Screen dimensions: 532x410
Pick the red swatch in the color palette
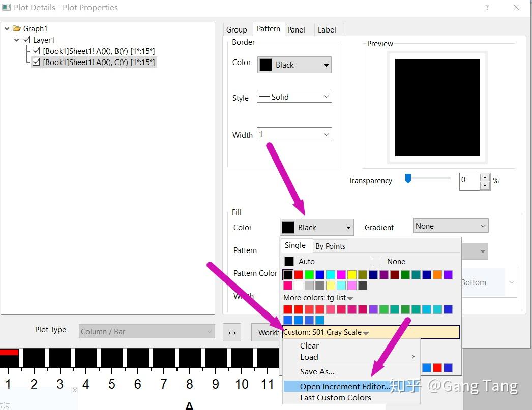299,275
